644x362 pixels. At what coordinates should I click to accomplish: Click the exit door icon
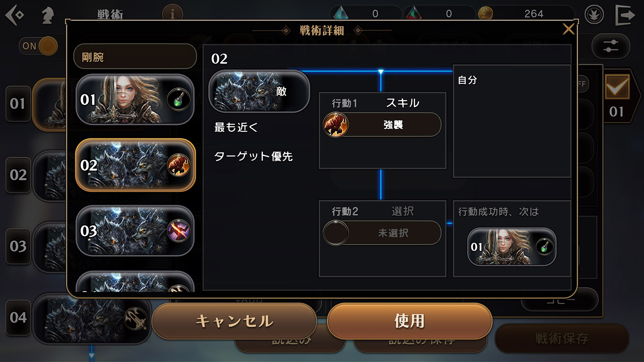[625, 15]
